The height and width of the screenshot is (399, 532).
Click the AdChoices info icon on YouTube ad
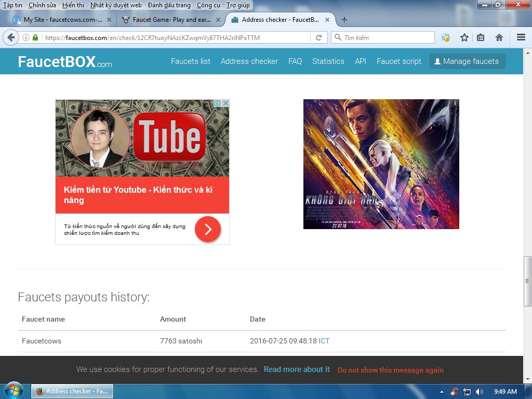point(217,103)
